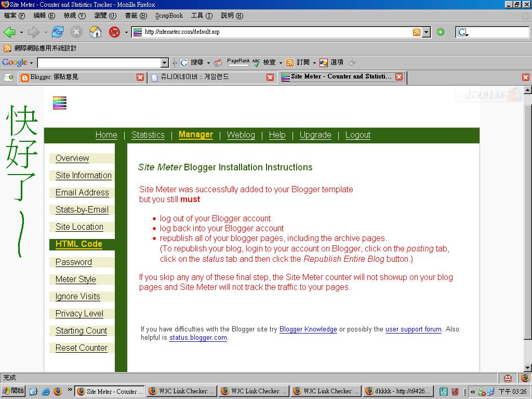
Task: Click the Firefox icon in the status bar
Action: 525,378
